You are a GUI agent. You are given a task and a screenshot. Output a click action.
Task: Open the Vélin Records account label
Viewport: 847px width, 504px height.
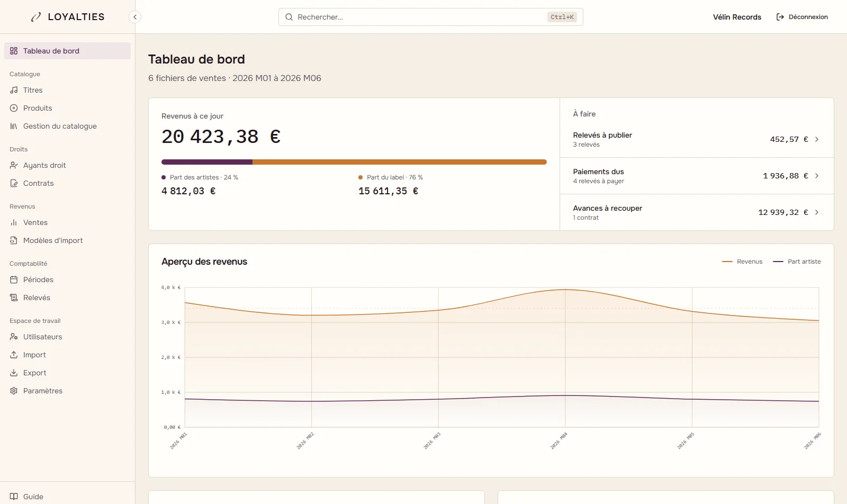click(737, 17)
